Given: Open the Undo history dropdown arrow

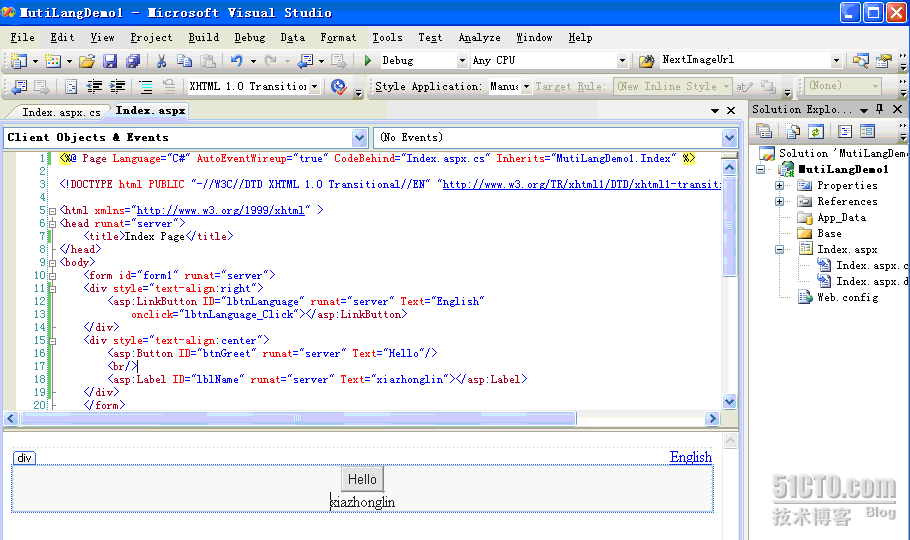Looking at the screenshot, I should (x=253, y=60).
